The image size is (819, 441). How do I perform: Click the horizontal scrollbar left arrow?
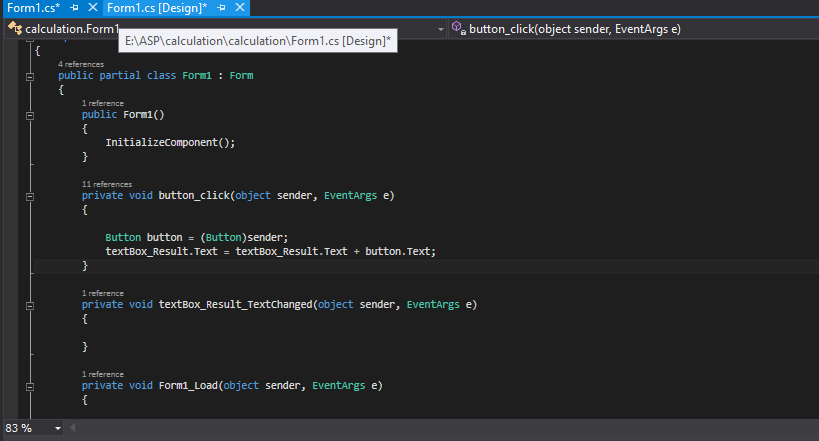(73, 428)
